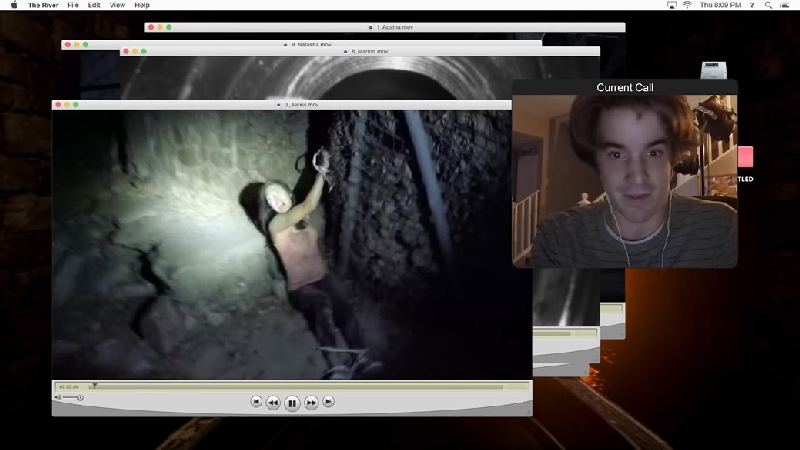Maximize the Marion .mov video window
This screenshot has width=800, height=450.
tap(144, 52)
